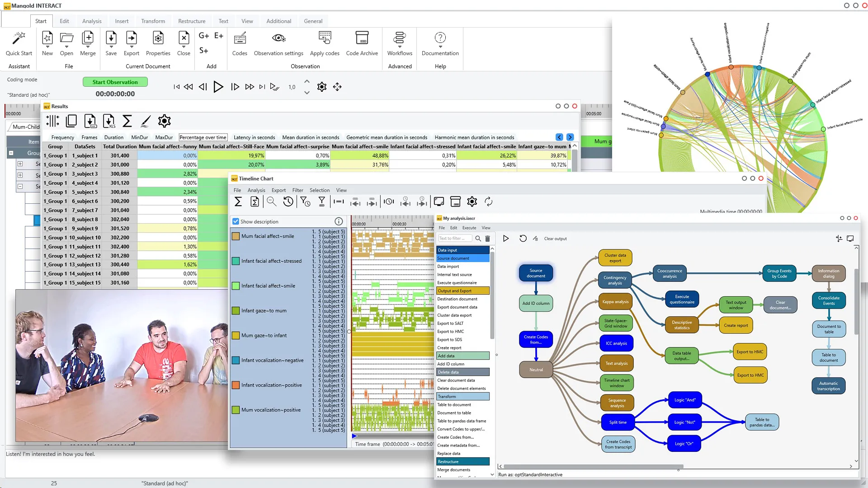Click the run play icon in My analysis

coord(506,239)
